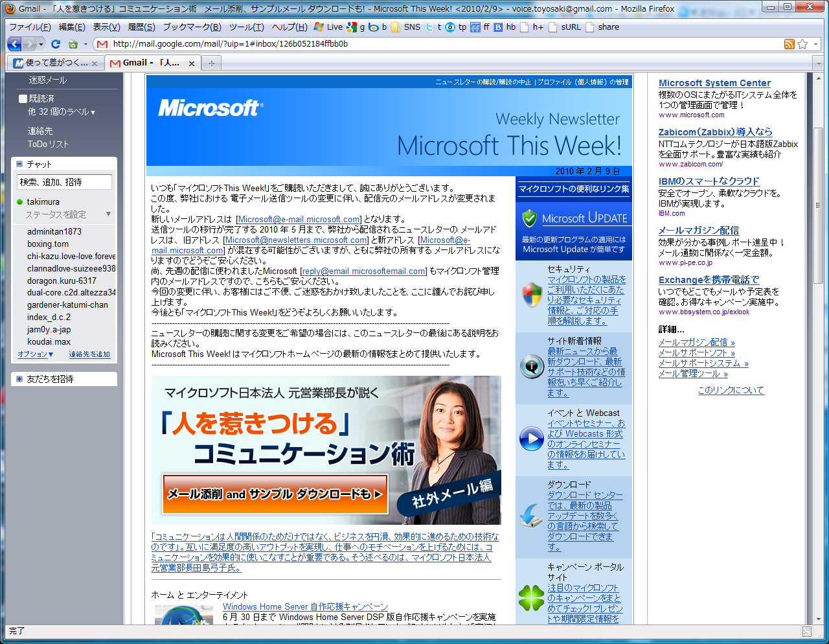829x644 pixels.
Task: Open the IBMのスマートなクラウド ad link
Action: (709, 181)
